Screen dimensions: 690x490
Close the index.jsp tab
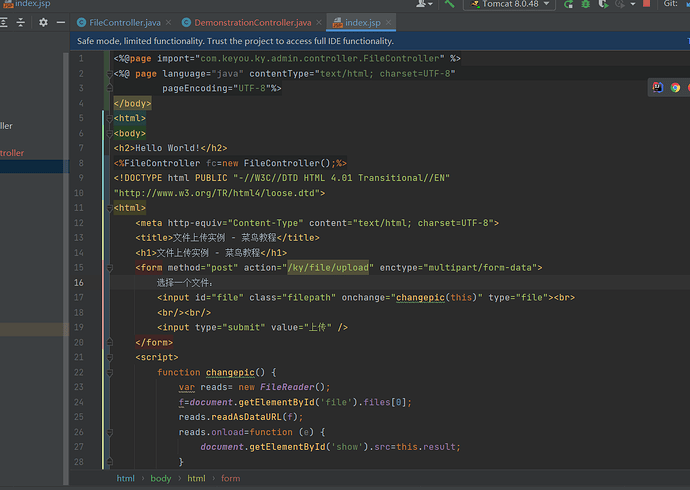point(388,22)
